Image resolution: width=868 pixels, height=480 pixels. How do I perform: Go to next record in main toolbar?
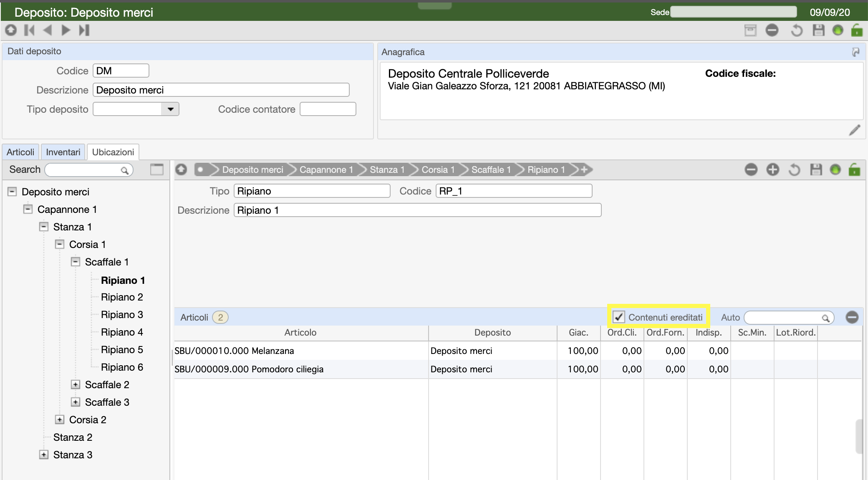(66, 30)
